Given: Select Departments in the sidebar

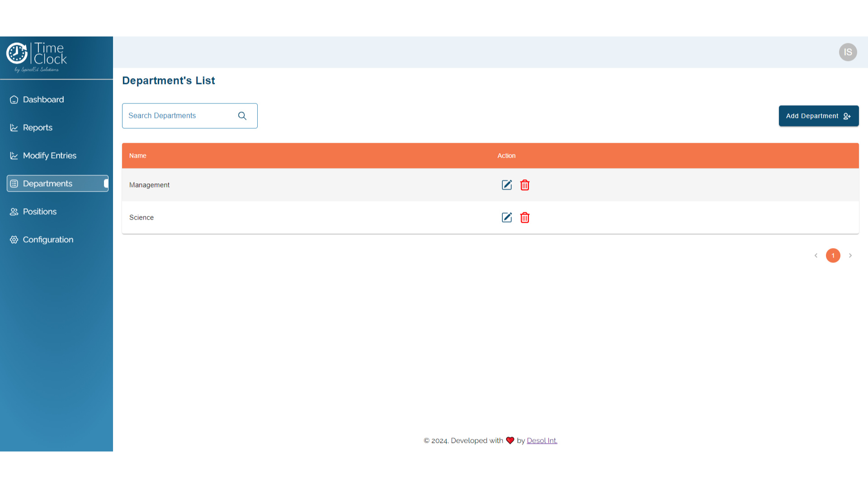Looking at the screenshot, I should pos(47,183).
